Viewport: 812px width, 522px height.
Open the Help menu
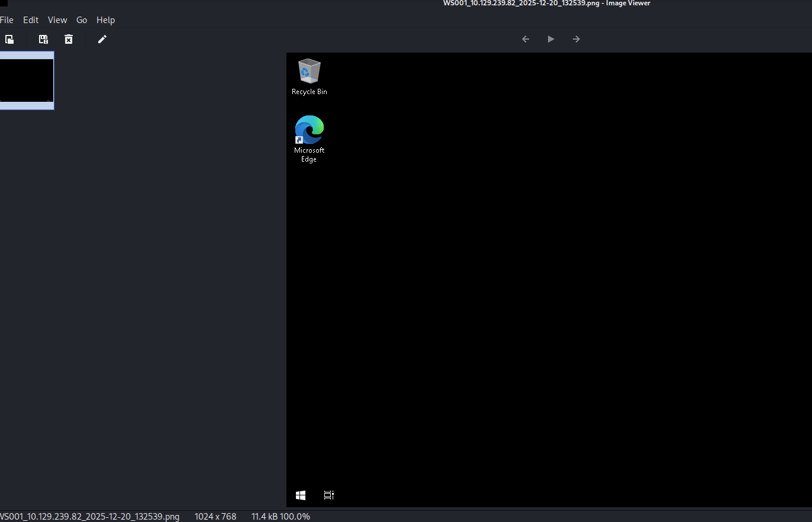coord(105,20)
